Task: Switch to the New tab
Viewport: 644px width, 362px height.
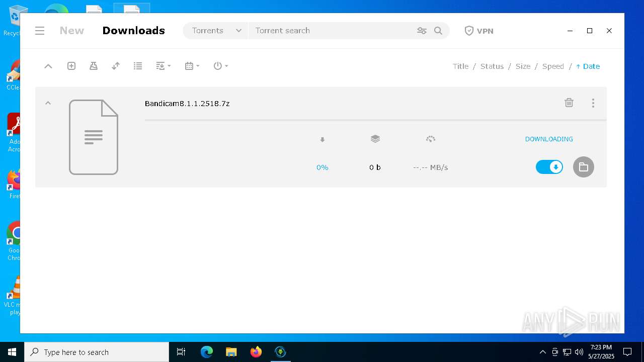Action: tap(72, 31)
